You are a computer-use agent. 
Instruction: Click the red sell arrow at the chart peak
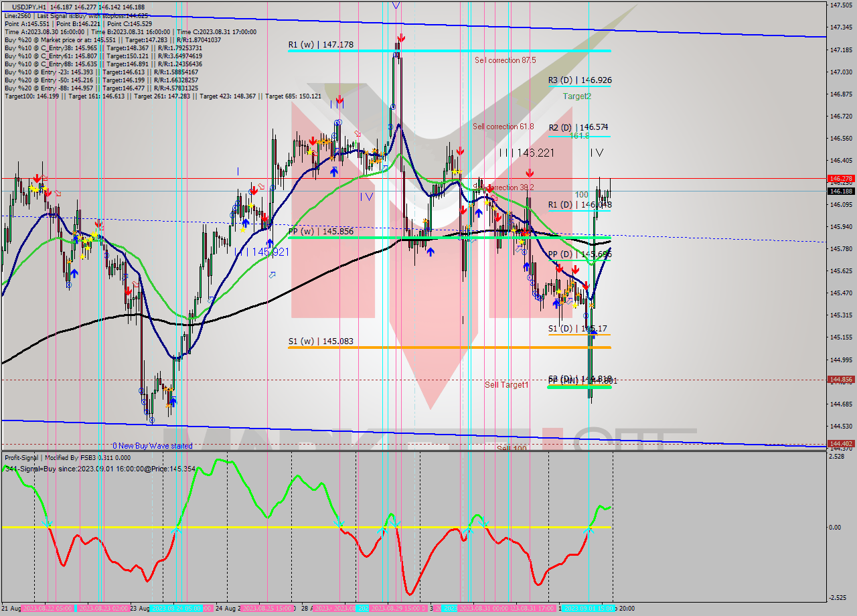point(400,38)
